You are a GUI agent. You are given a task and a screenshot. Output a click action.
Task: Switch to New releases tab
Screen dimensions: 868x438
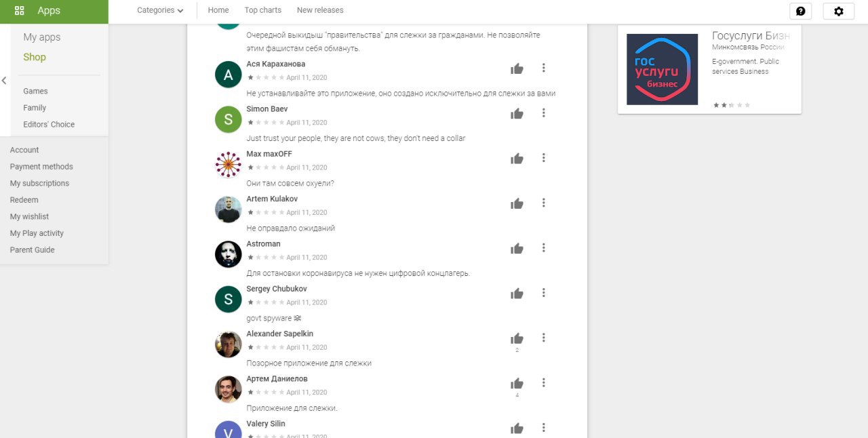point(320,10)
